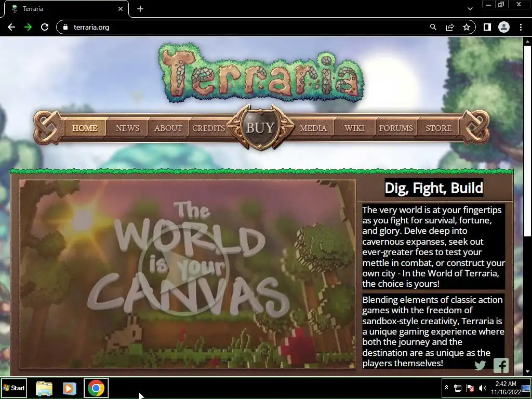Open Terraria Twitter page
532x399 pixels.
[480, 365]
